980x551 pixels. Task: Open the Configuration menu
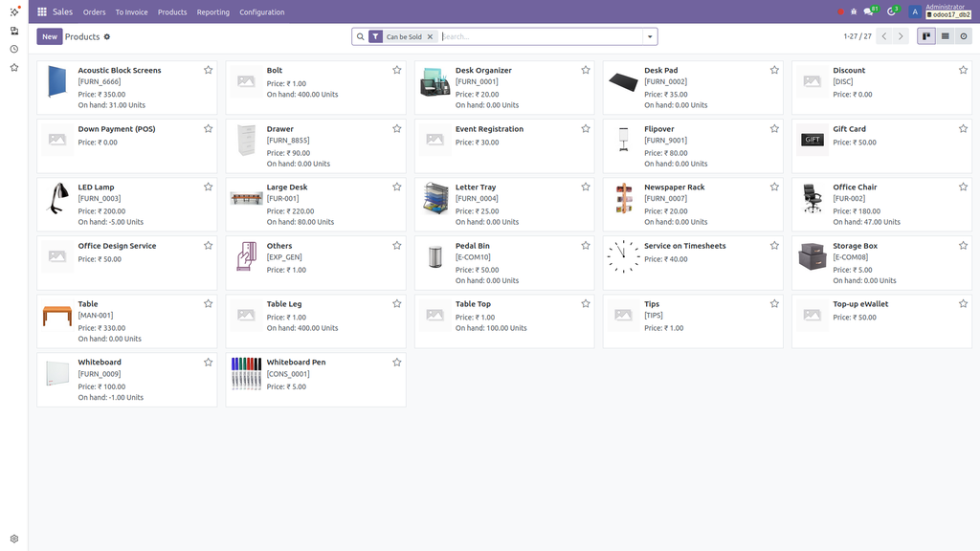coord(262,11)
